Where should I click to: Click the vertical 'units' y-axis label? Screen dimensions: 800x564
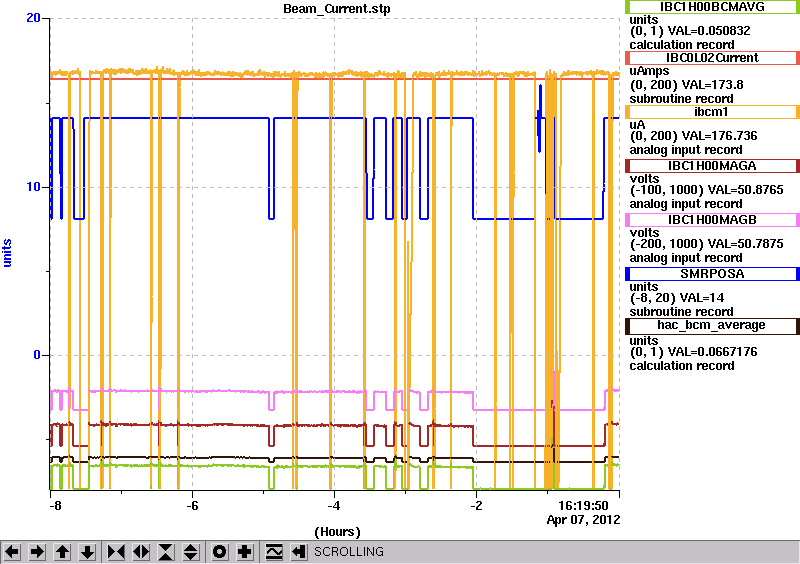point(7,253)
